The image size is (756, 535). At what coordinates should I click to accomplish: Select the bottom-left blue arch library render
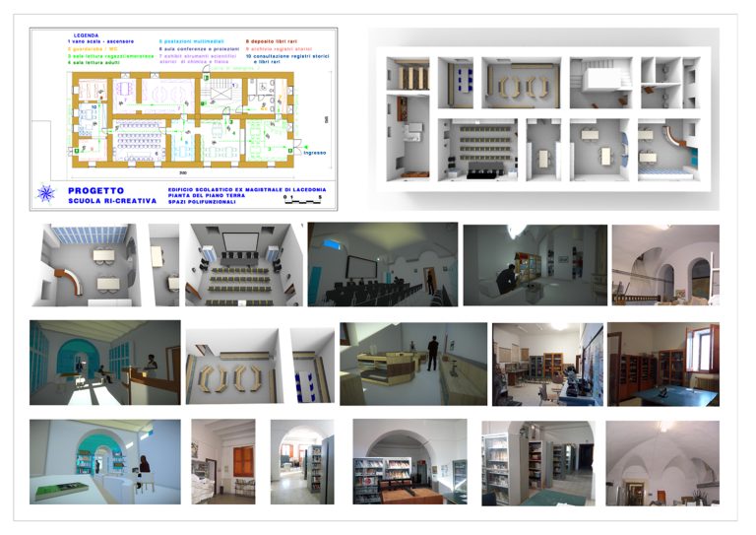tap(104, 461)
